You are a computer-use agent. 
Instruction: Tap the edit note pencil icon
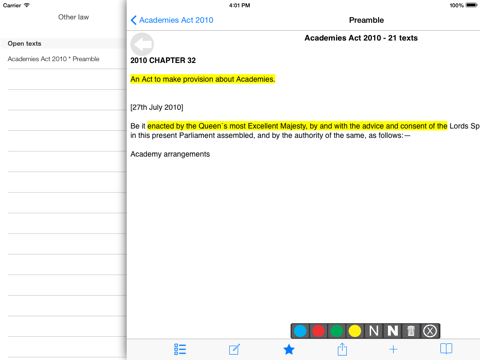pos(234,349)
